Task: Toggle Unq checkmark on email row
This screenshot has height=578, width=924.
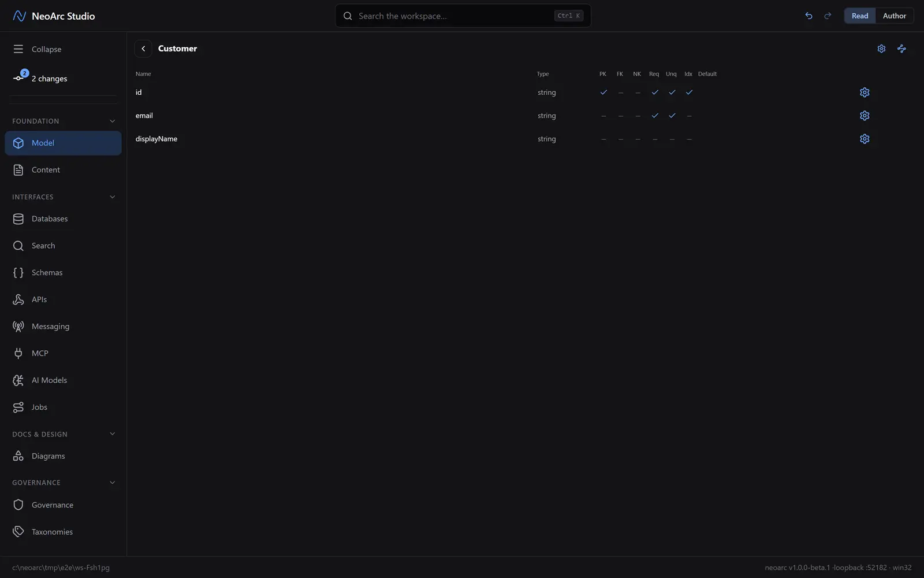Action: [672, 116]
